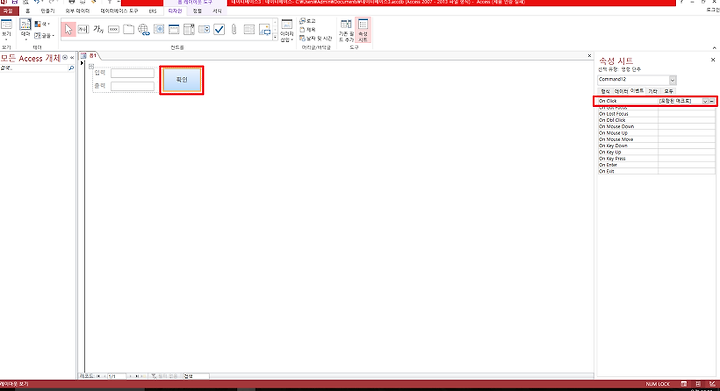Open the On Click value dropdown arrow
The height and width of the screenshot is (391, 720).
pyautogui.click(x=705, y=101)
